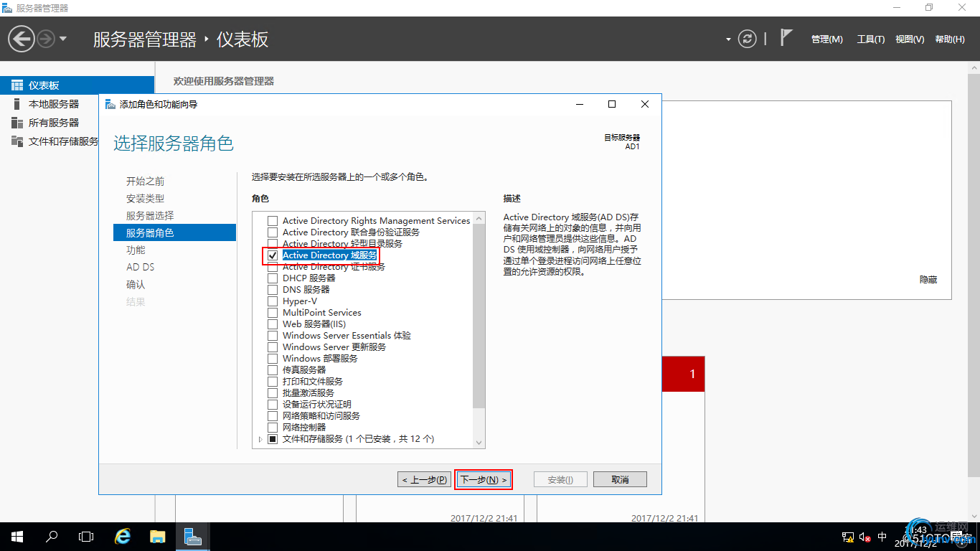Image resolution: width=980 pixels, height=551 pixels.
Task: Check the Hyper-V role
Action: coord(272,301)
